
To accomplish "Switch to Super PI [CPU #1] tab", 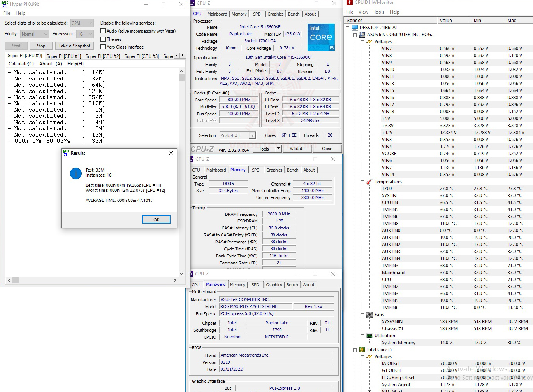I will [x=64, y=56].
